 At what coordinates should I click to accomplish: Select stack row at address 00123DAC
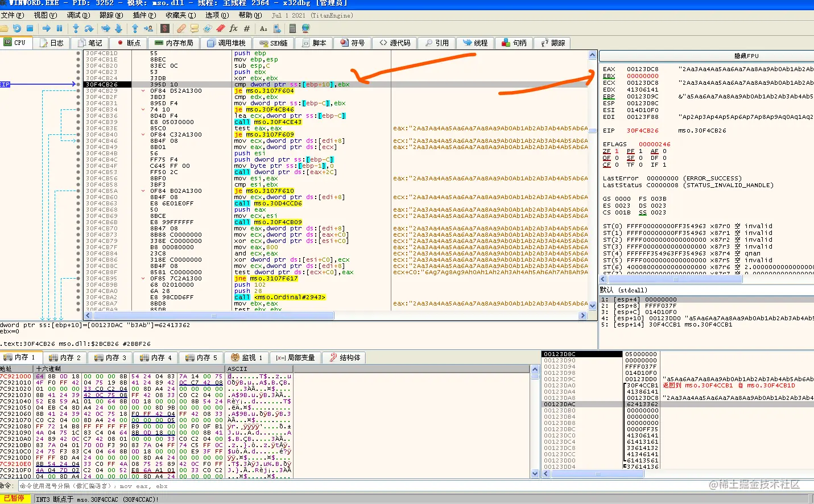[x=677, y=404]
